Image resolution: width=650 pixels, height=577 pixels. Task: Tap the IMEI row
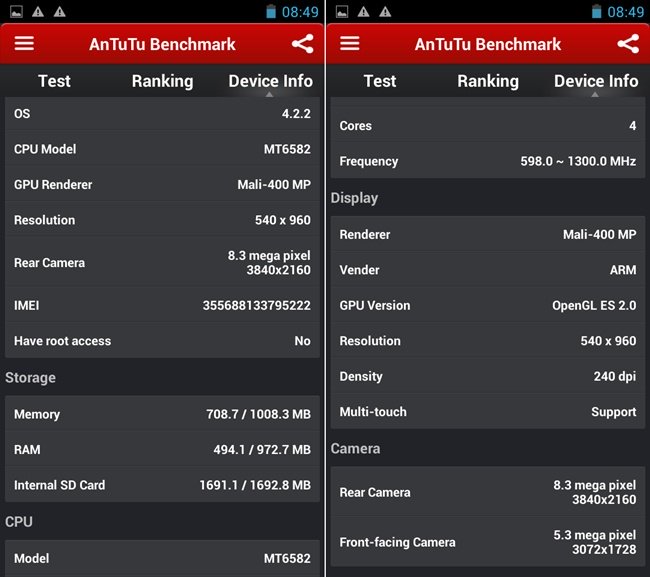pos(162,305)
